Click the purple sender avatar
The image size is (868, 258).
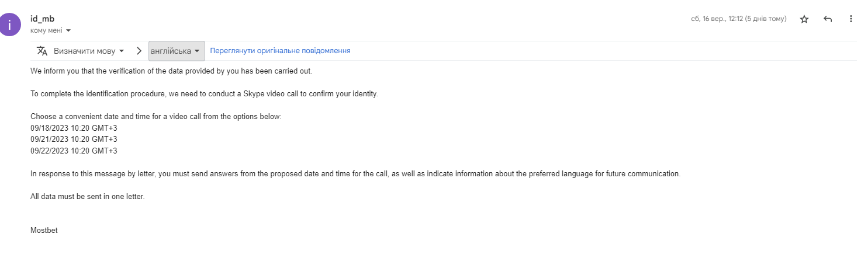[11, 24]
